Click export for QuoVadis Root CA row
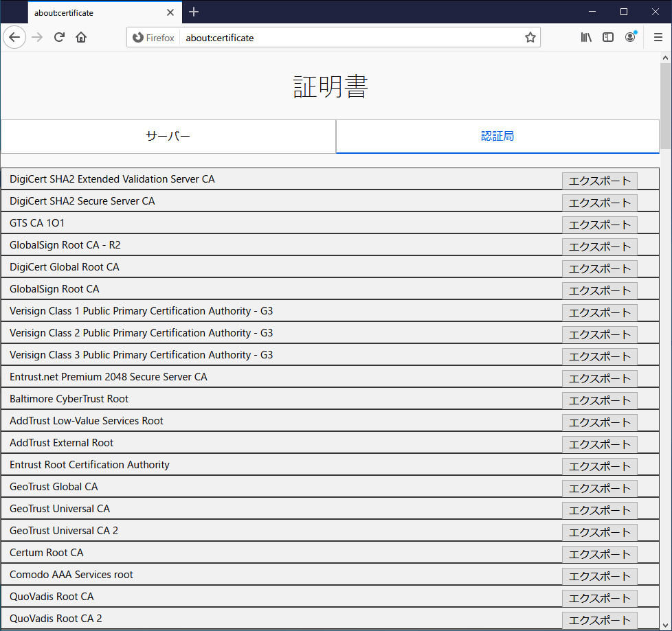 (600, 599)
